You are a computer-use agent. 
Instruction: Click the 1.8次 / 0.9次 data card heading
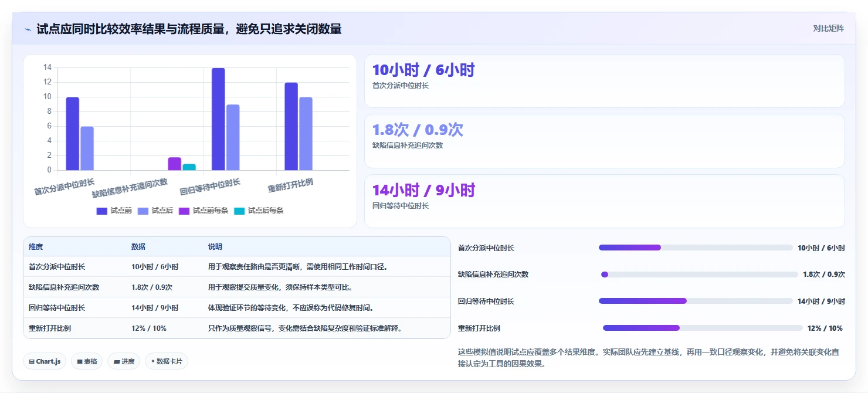click(418, 130)
